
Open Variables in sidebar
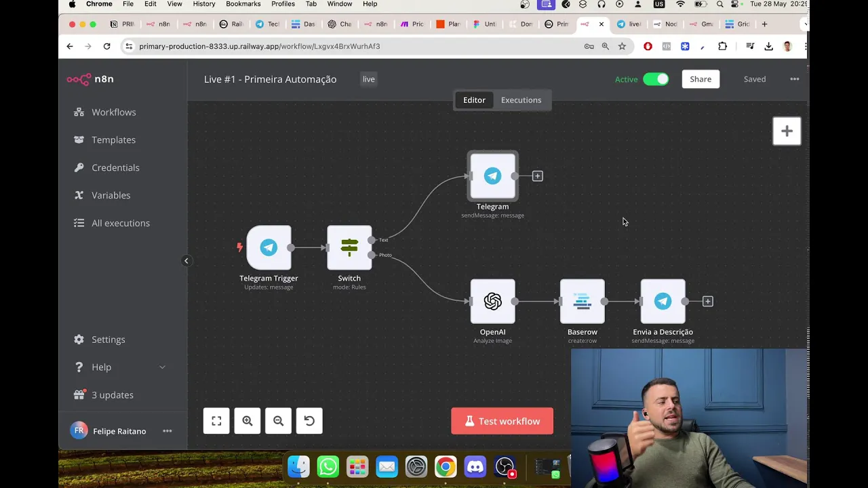[x=102, y=195]
